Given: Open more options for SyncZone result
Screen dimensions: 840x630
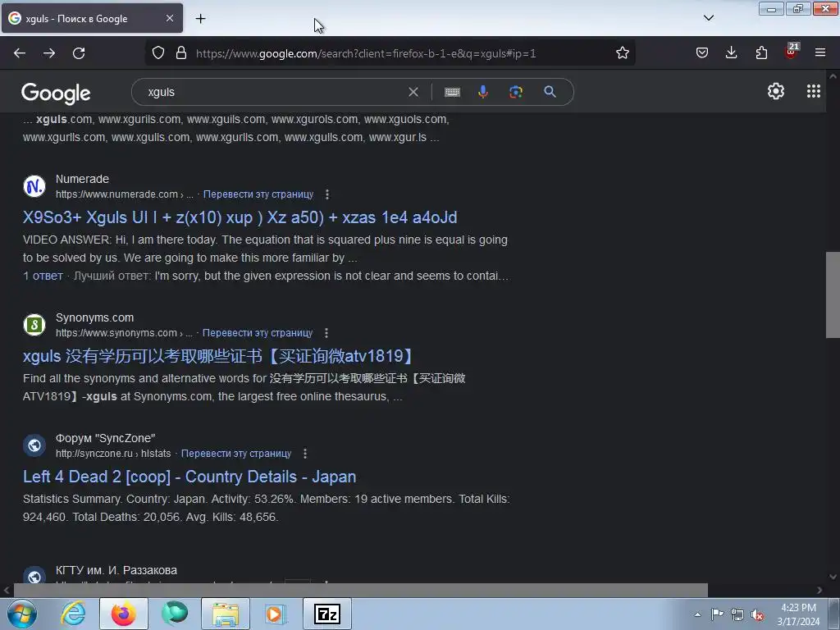Looking at the screenshot, I should 305,454.
